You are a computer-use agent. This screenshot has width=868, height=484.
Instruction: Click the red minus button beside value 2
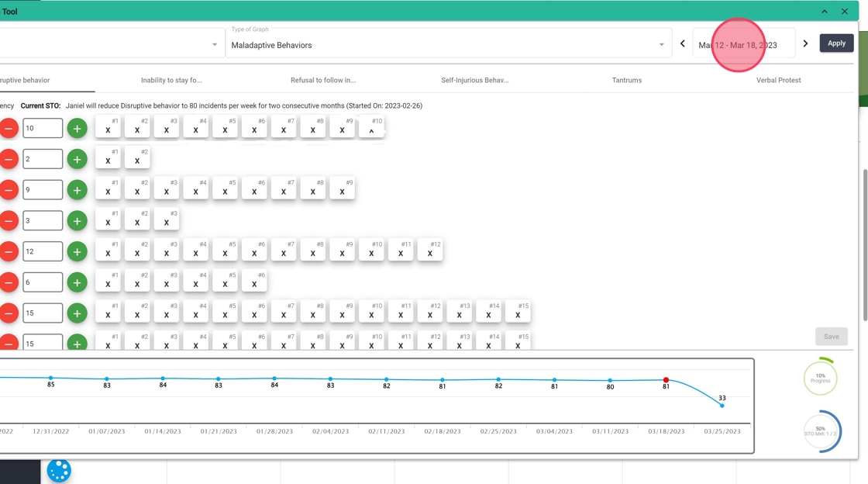pyautogui.click(x=9, y=159)
